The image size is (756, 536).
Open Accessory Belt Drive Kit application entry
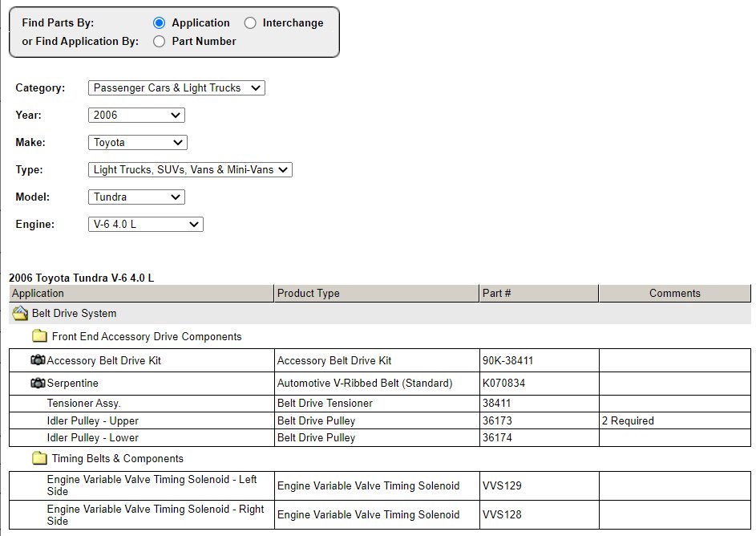coord(103,360)
